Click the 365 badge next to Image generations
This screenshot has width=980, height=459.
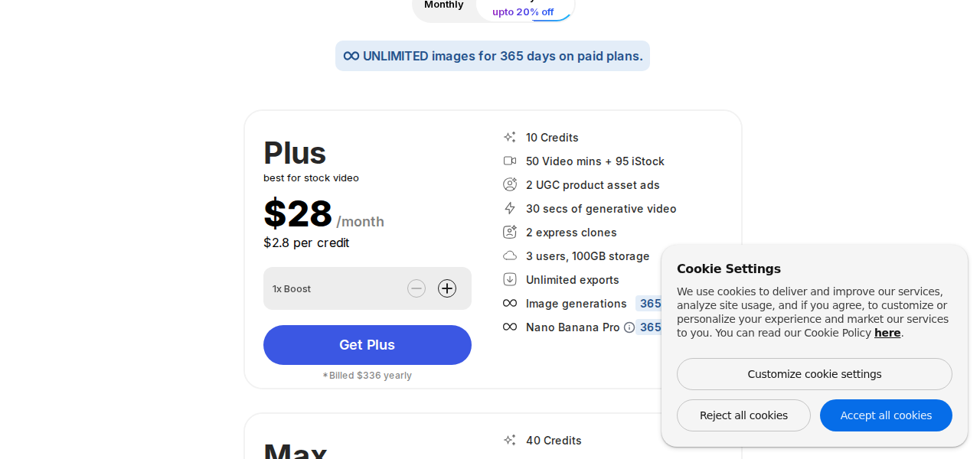650,303
